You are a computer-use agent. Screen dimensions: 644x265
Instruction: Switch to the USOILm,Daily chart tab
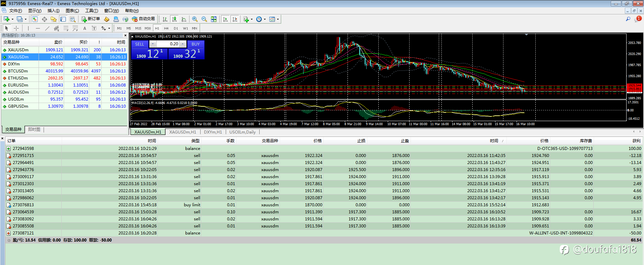click(243, 132)
